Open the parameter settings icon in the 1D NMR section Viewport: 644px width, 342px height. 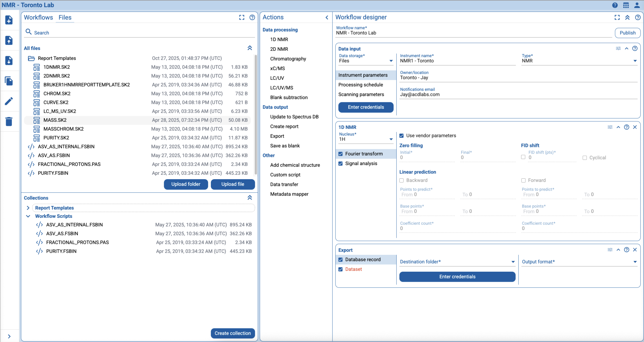pos(610,127)
